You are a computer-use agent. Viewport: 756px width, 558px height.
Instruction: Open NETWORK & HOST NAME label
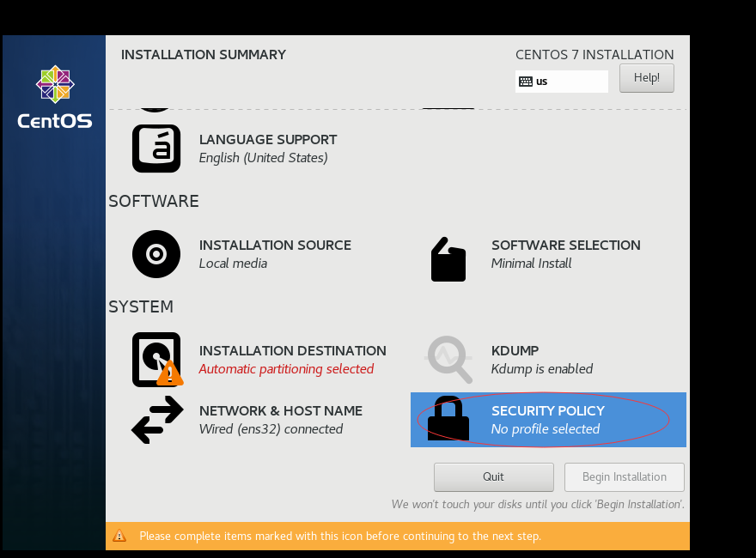281,411
